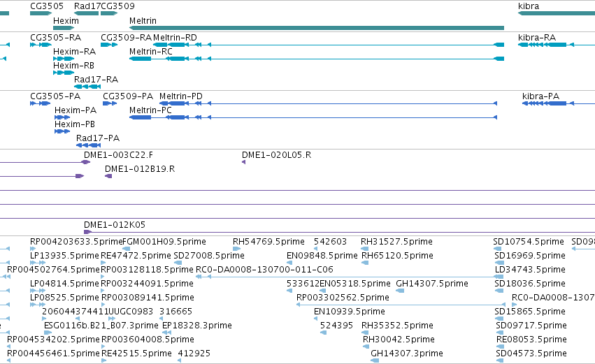This screenshot has height=364, width=595.
Task: Select the Meltrin-RD transcript label
Action: [175, 38]
